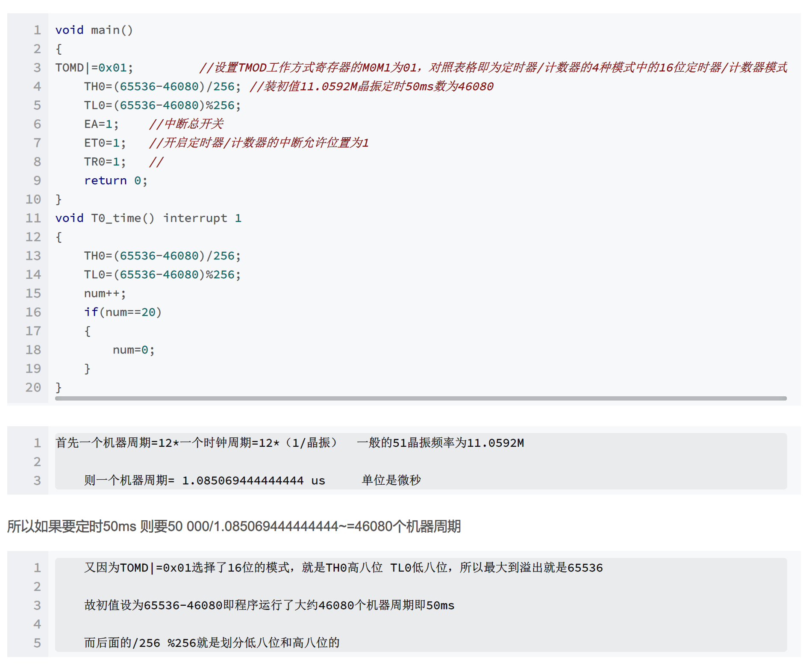Click the "if(num==20)" condition

123,312
